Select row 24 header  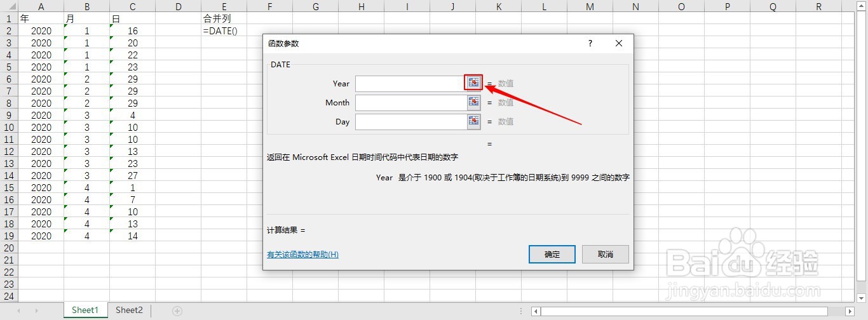coord(9,296)
